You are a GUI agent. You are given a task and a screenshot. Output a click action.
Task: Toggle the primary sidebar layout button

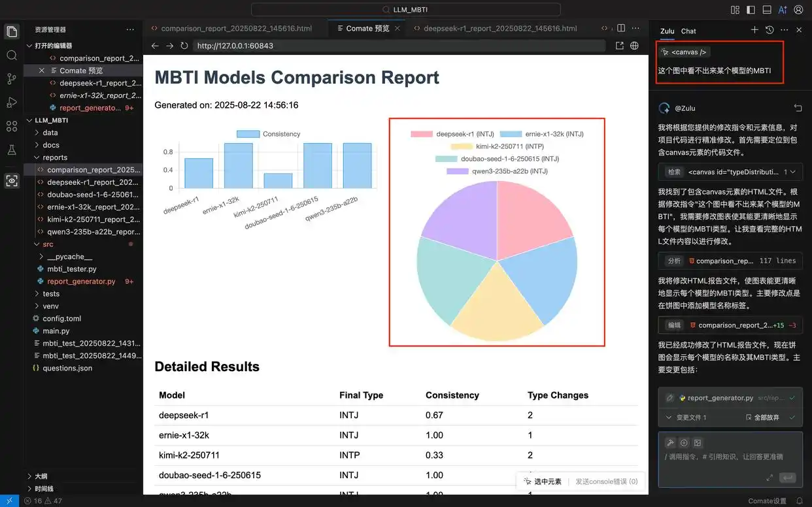click(751, 10)
